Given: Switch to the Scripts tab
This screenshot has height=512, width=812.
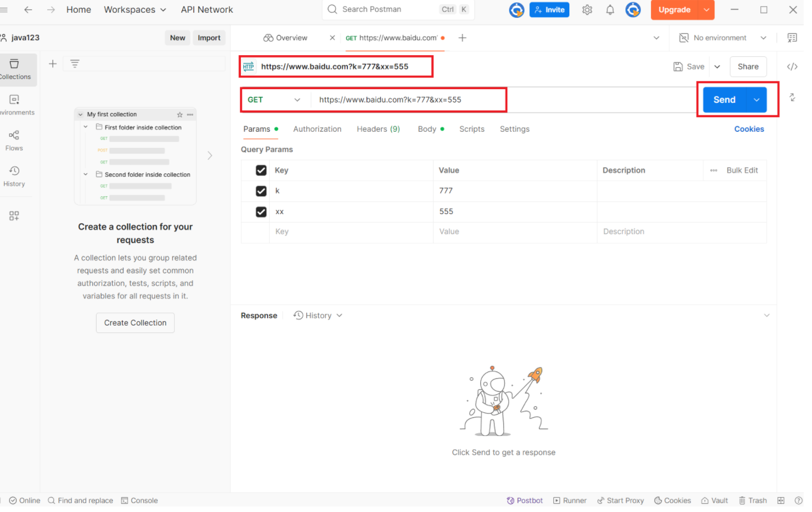Looking at the screenshot, I should (x=472, y=129).
